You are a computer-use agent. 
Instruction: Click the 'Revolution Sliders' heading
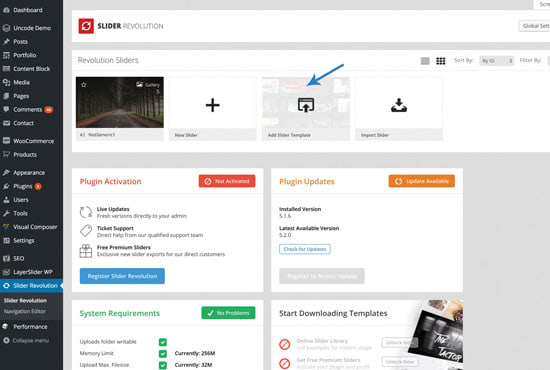tap(108, 60)
